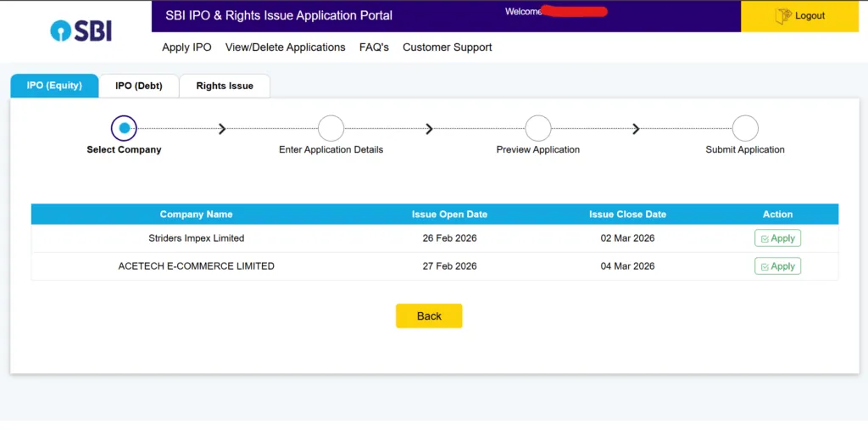This screenshot has height=430, width=868.
Task: Click the Select Company step circle
Action: point(124,129)
